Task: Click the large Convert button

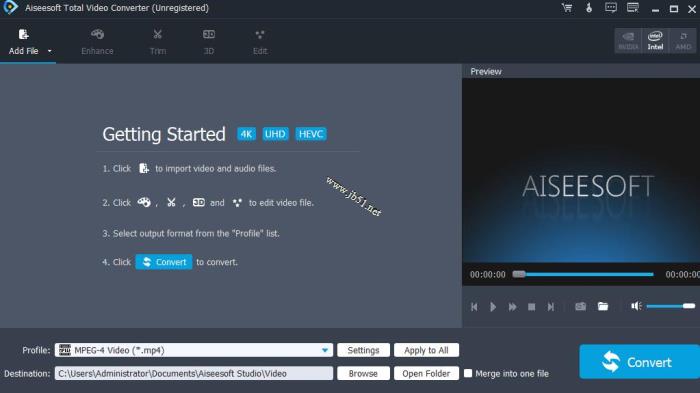Action: (x=639, y=362)
